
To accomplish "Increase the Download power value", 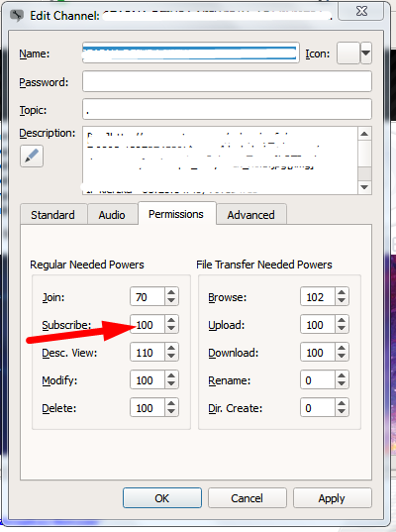I will pos(342,348).
